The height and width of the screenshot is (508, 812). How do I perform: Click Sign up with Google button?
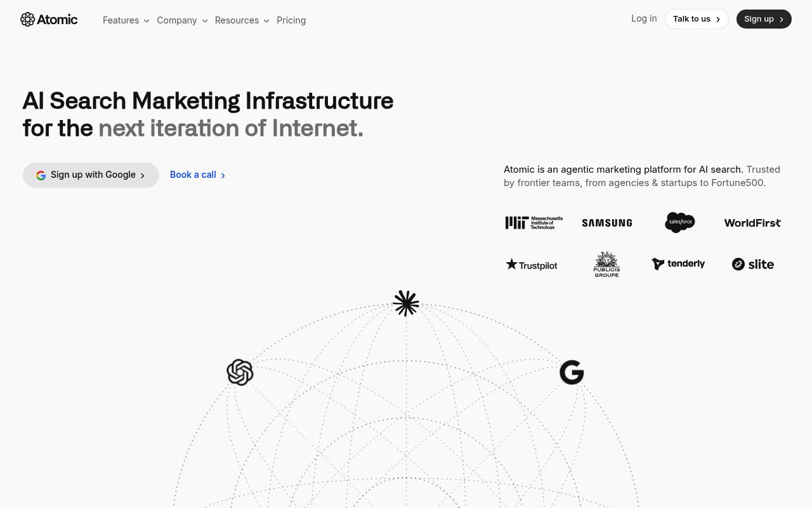coord(91,175)
